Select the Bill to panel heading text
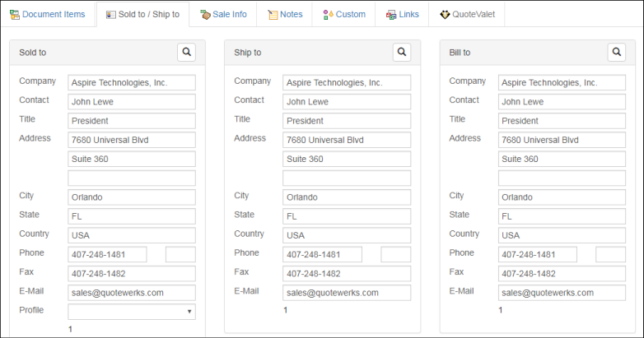Viewport: 644px width, 338px height. click(x=460, y=53)
